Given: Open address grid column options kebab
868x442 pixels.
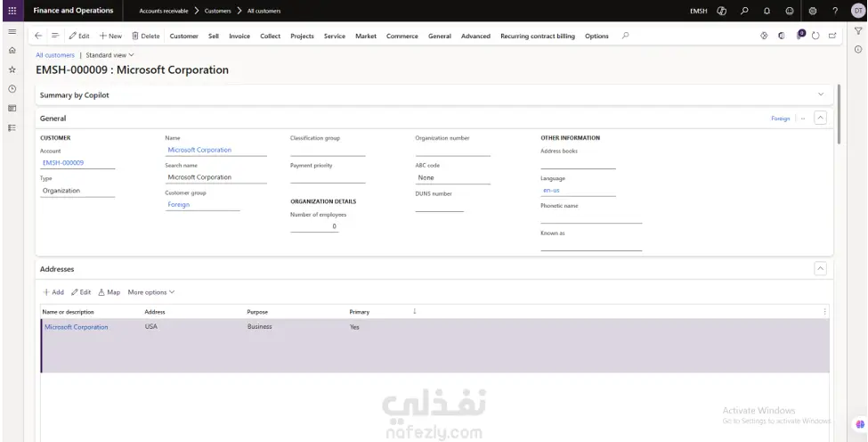Looking at the screenshot, I should pyautogui.click(x=824, y=312).
